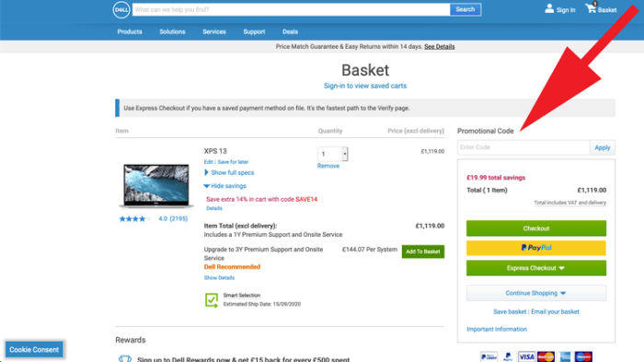The height and width of the screenshot is (362, 644).
Task: Open the Products menu
Action: point(130,31)
